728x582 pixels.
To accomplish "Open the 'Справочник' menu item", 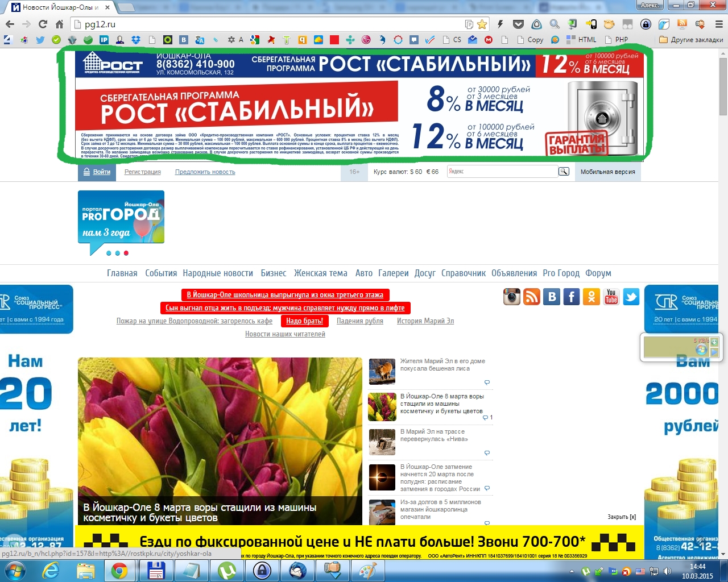I will point(464,273).
